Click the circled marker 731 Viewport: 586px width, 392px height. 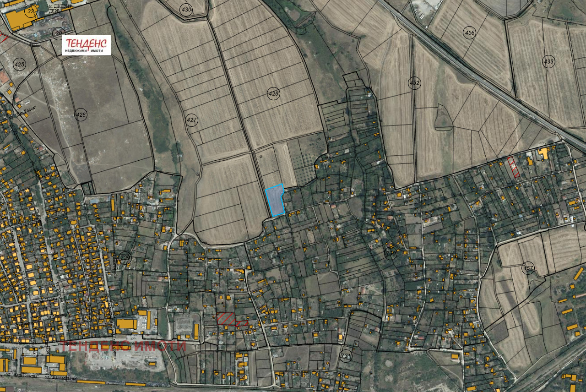[x=346, y=355]
